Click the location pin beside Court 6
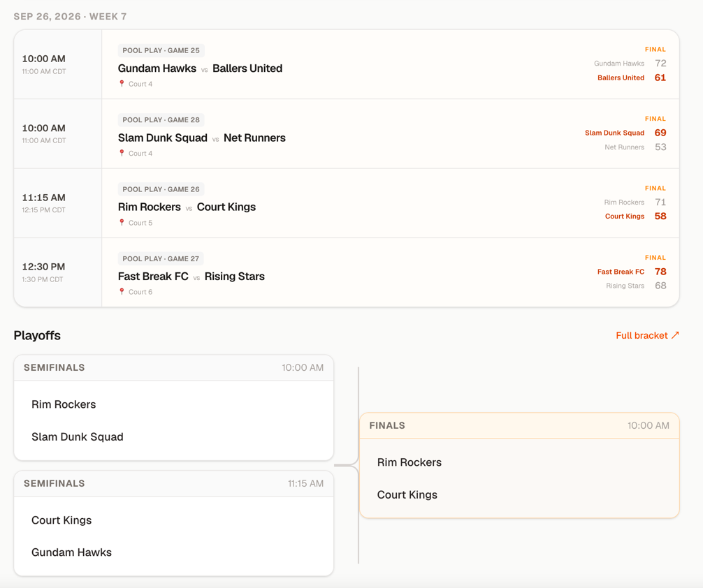 pyautogui.click(x=122, y=292)
